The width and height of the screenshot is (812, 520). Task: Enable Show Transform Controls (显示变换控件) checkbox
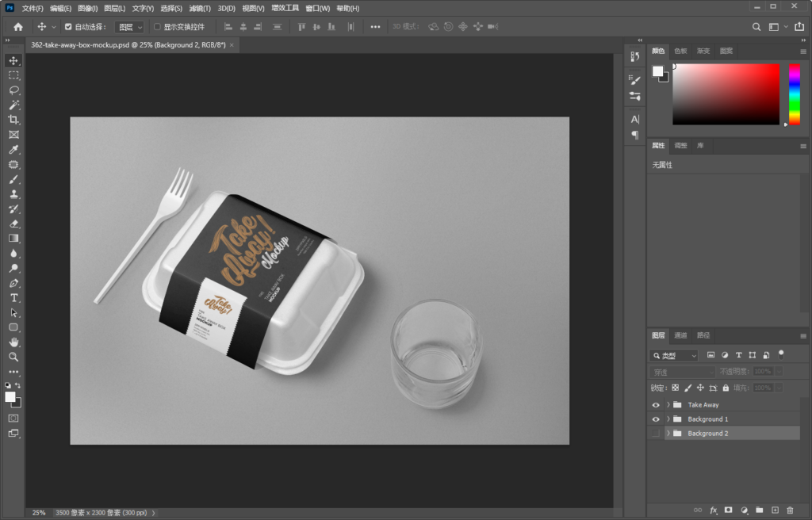[157, 27]
